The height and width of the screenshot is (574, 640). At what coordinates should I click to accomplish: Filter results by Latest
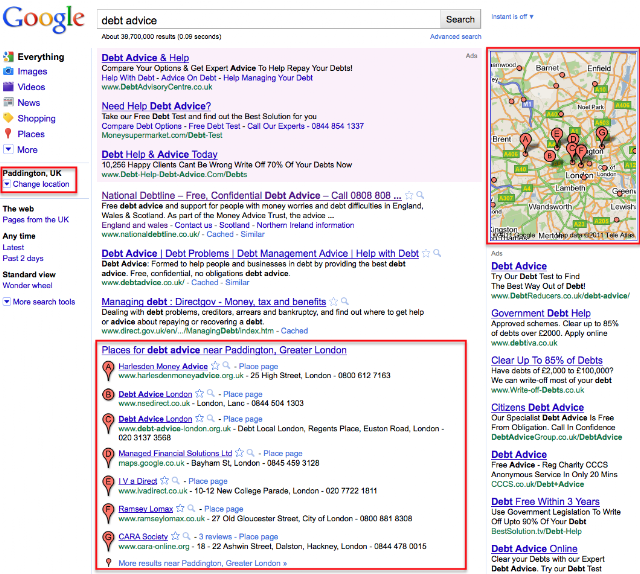pyautogui.click(x=13, y=247)
